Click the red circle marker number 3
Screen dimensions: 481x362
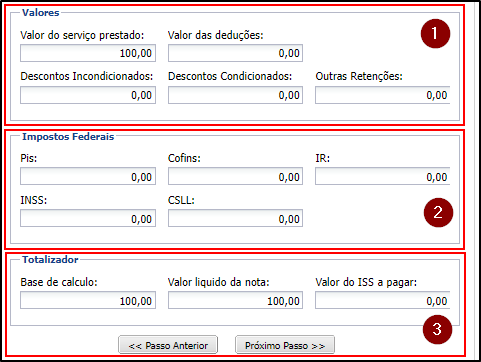(437, 329)
